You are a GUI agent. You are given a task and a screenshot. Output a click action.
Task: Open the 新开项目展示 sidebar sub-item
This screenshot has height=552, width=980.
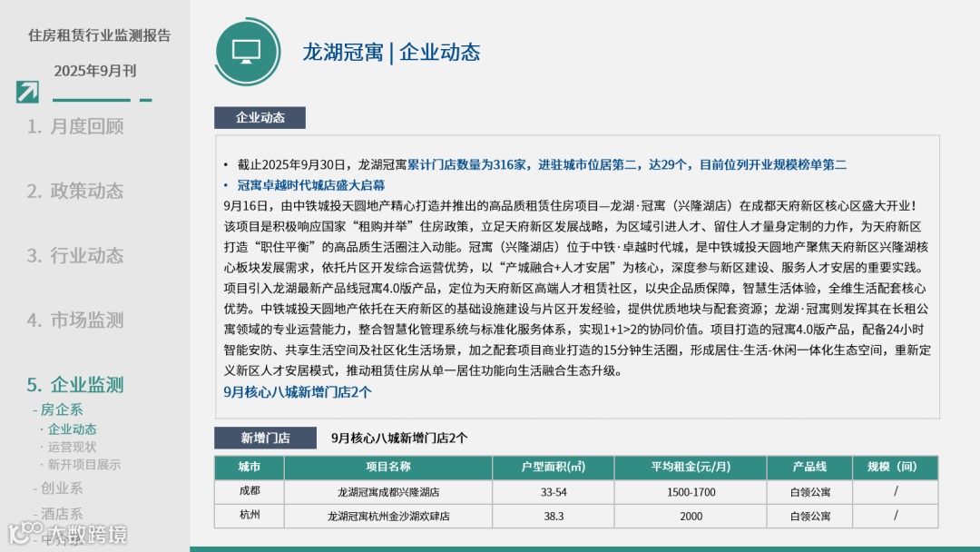(81, 465)
